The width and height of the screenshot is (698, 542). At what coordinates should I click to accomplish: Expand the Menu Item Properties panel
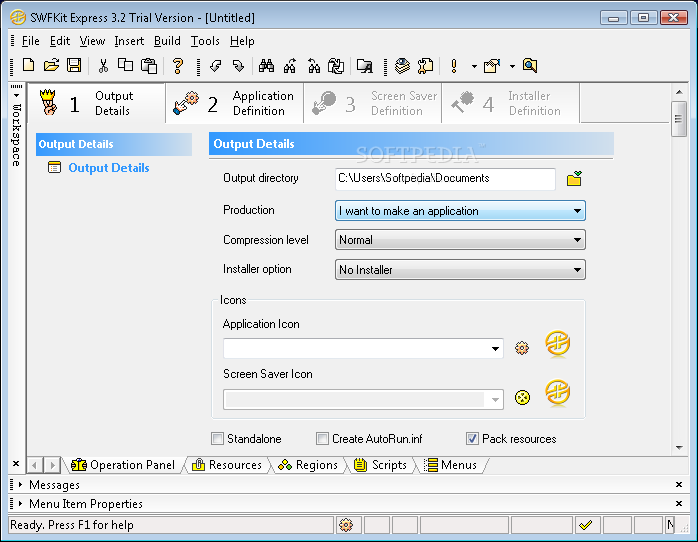tap(20, 504)
